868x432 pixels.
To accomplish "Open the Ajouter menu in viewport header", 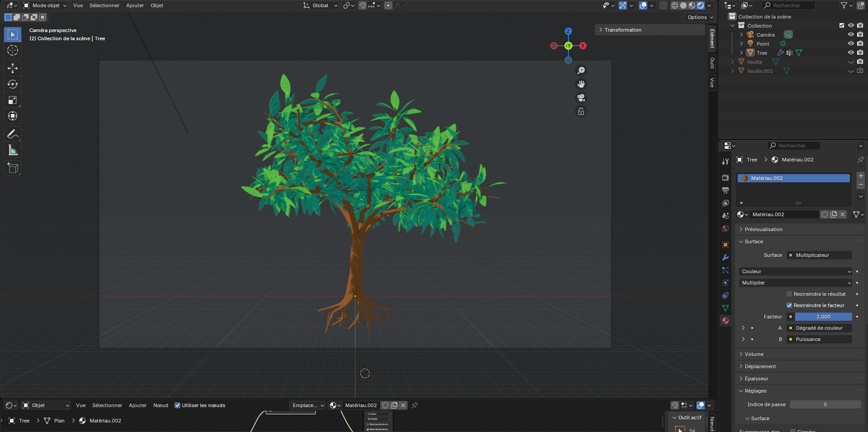I will pos(135,5).
